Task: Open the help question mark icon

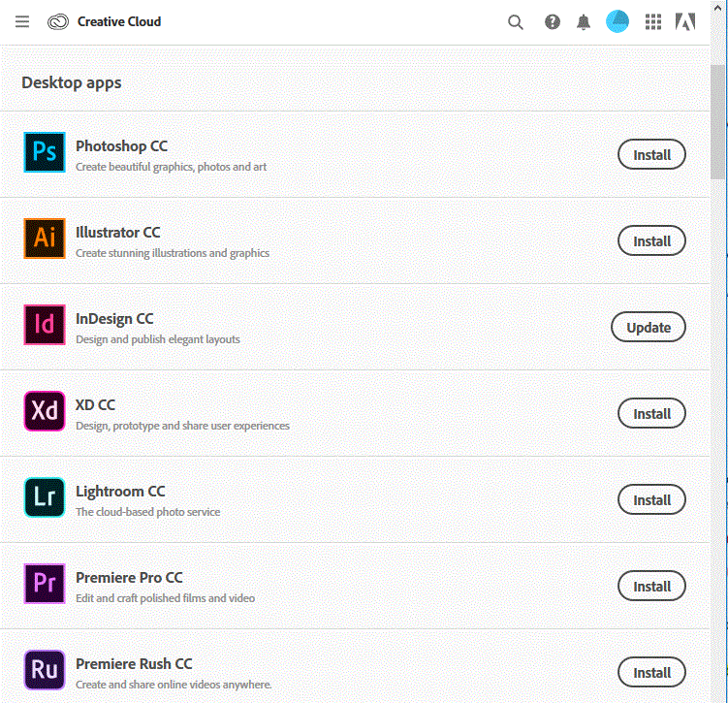Action: pos(553,21)
